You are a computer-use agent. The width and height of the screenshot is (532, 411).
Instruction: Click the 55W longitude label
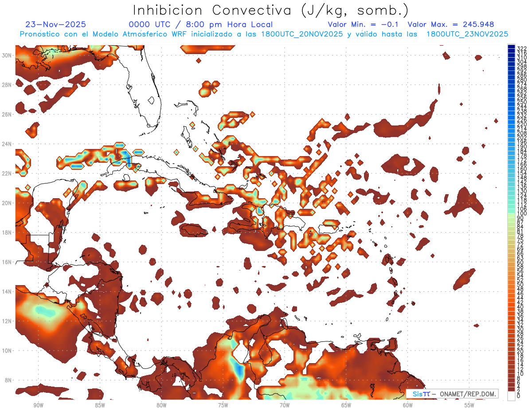469,405
